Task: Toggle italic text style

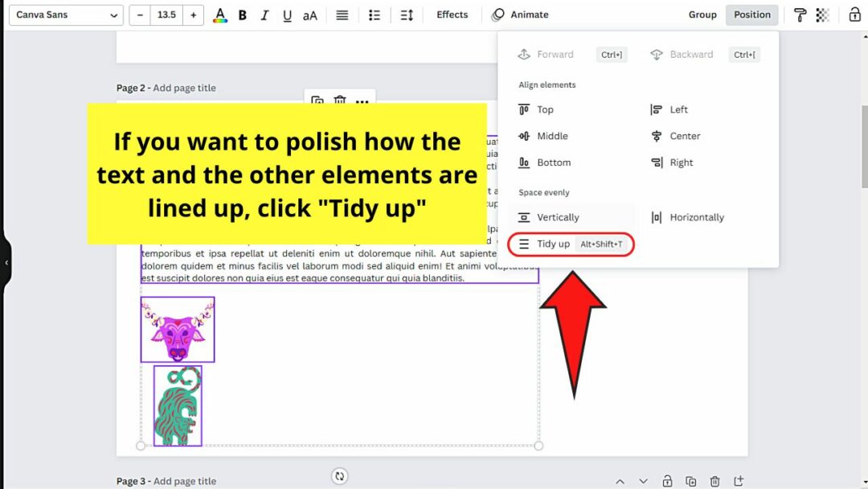Action: pyautogui.click(x=265, y=15)
